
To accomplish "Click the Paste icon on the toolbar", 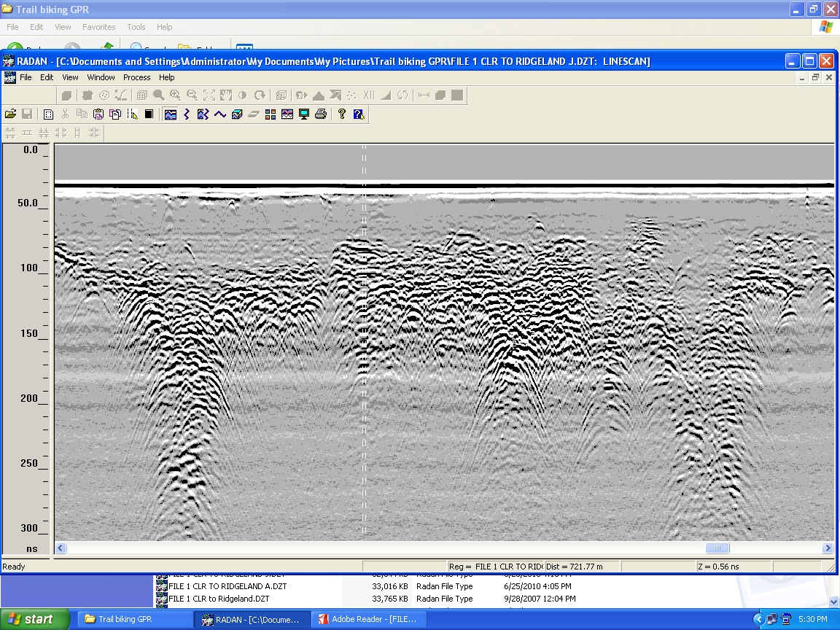I will coord(99,114).
